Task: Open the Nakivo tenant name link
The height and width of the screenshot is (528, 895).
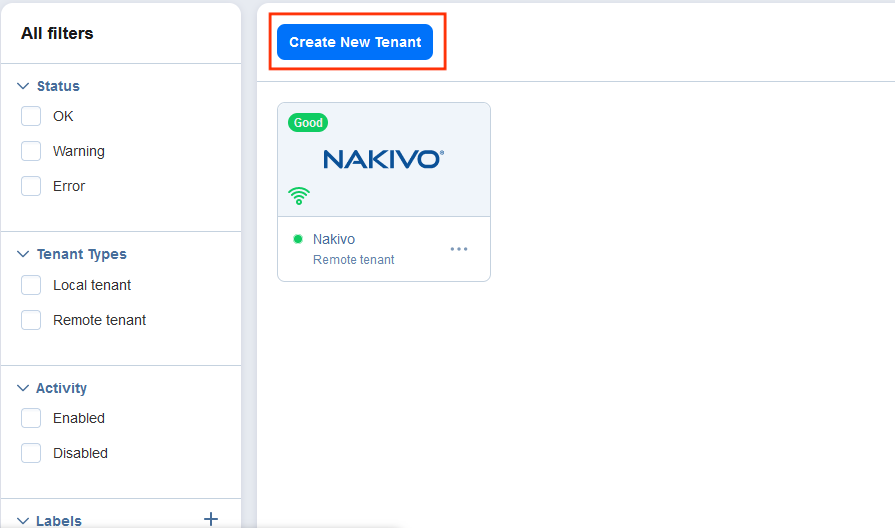Action: pos(333,240)
